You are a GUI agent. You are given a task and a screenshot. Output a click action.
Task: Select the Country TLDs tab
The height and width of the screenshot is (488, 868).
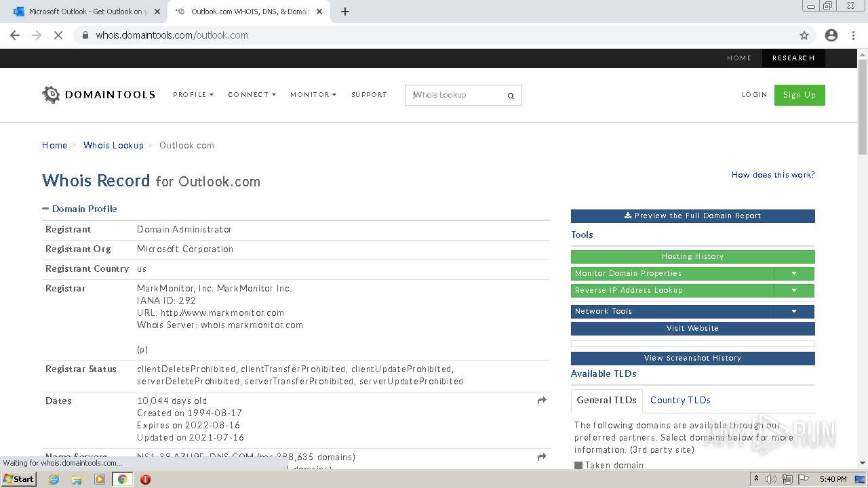click(680, 400)
